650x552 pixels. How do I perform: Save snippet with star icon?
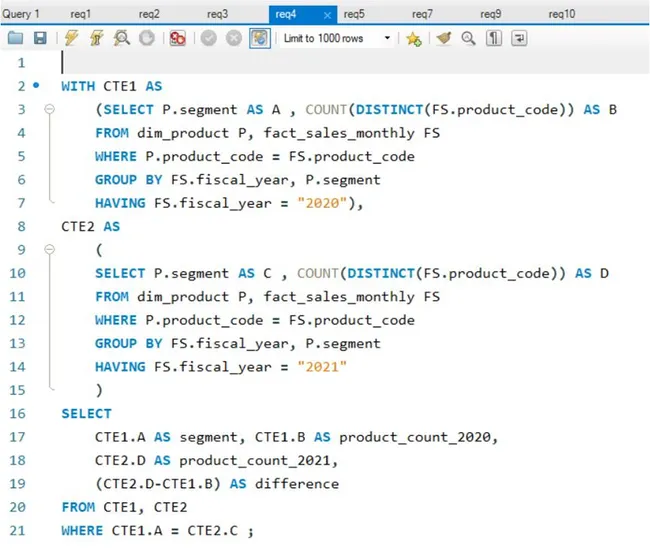coord(413,39)
